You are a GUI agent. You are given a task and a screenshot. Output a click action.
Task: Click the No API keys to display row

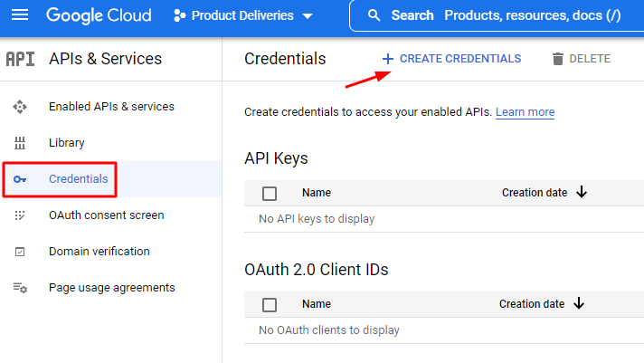443,219
